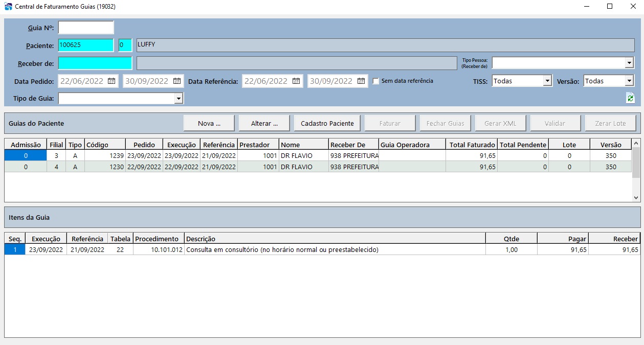The image size is (644, 345).
Task: Click the Guia Operadora column header
Action: click(x=412, y=145)
